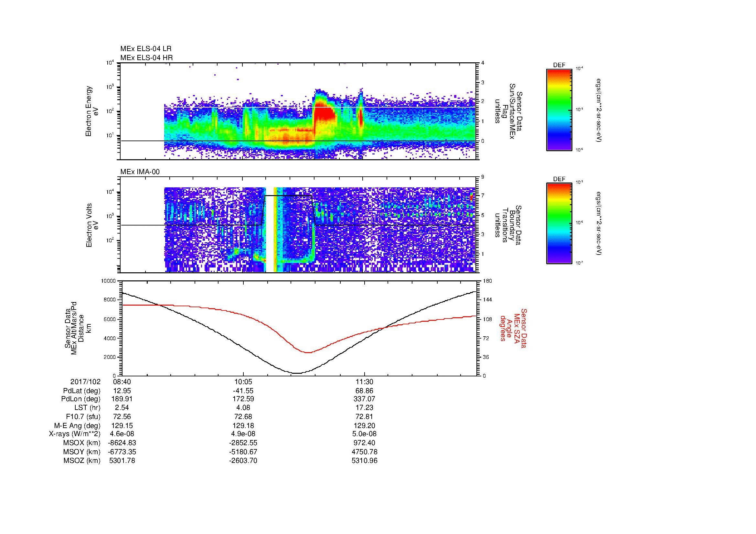Click the LST value 17.23
The width and height of the screenshot is (756, 534).
364,408
